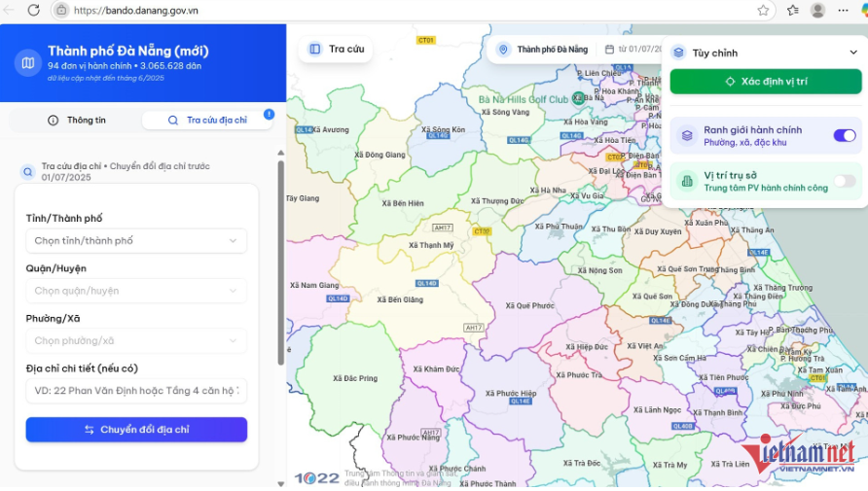Click the favorites star in address bar
868x491 pixels.
point(764,10)
